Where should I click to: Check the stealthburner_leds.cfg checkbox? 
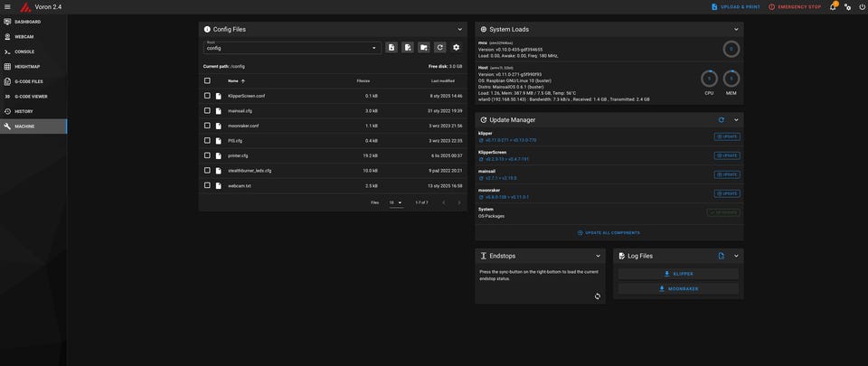coord(207,170)
